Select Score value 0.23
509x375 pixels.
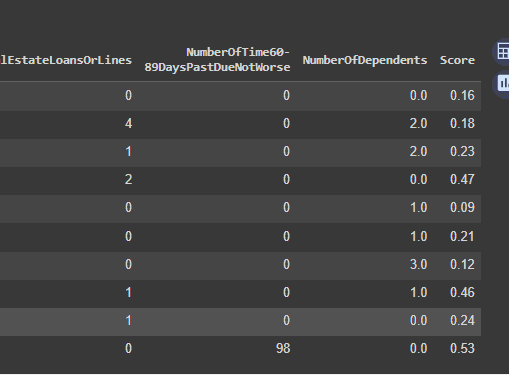(462, 152)
